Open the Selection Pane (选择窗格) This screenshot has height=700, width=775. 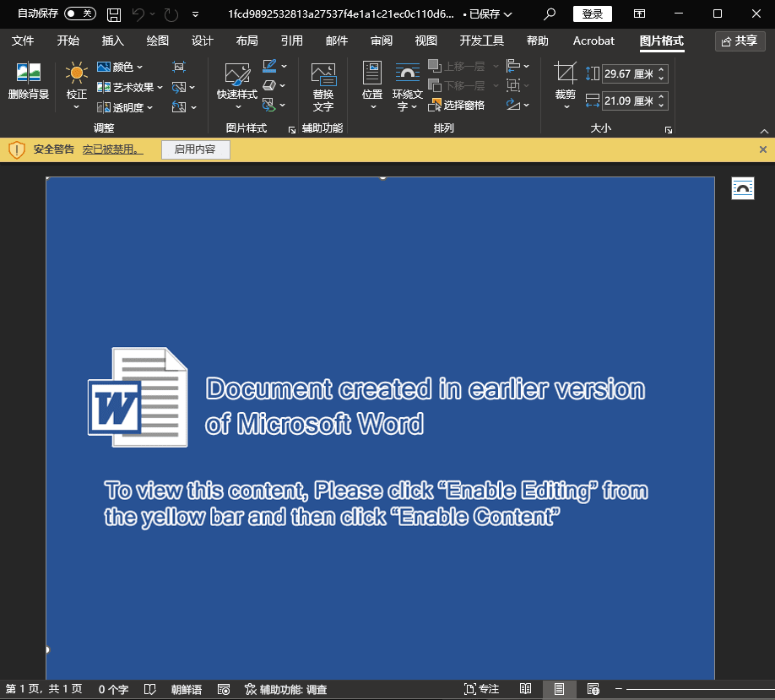pyautogui.click(x=456, y=105)
